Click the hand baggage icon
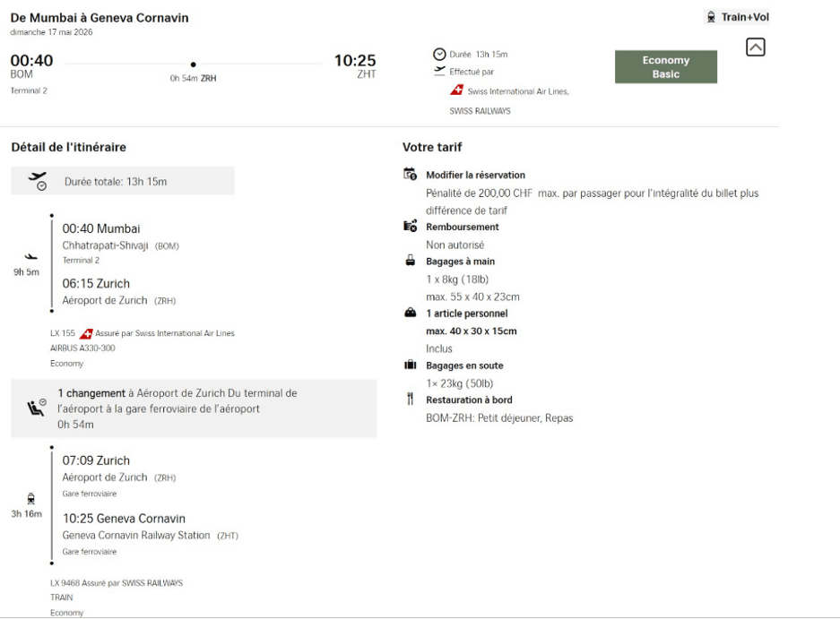Image resolution: width=840 pixels, height=619 pixels. point(411,262)
